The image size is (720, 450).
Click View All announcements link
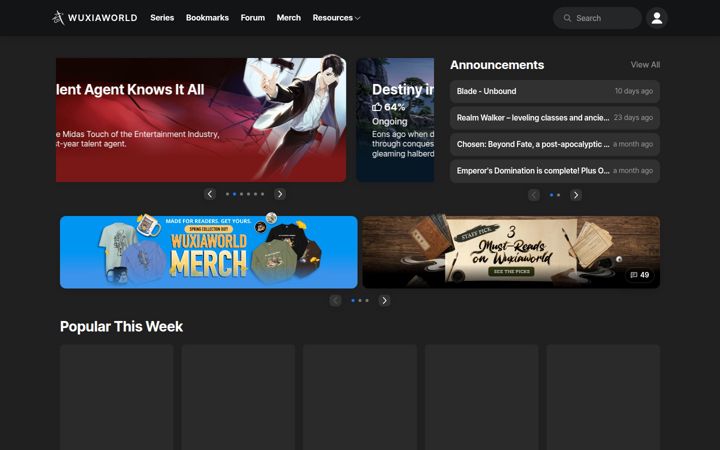click(x=645, y=65)
